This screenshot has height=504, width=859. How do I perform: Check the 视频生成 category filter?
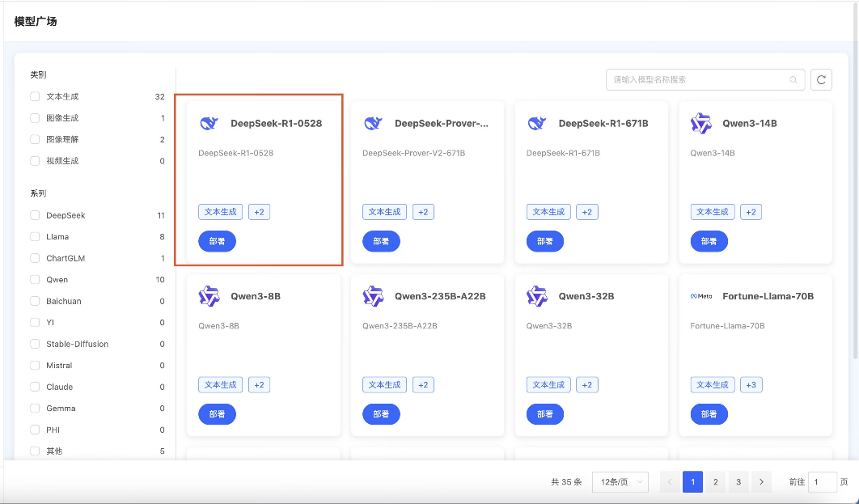pyautogui.click(x=35, y=160)
